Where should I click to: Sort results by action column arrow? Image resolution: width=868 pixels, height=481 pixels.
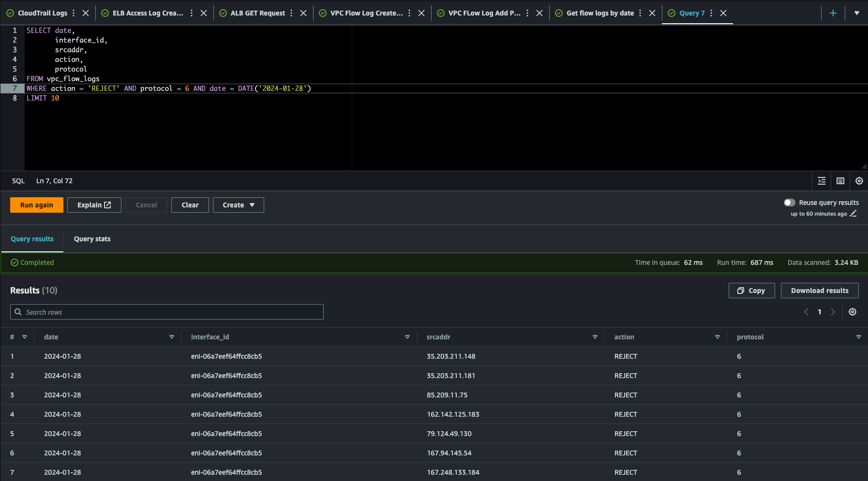click(x=718, y=337)
